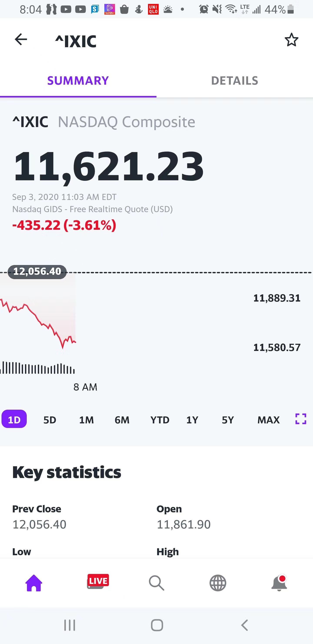Viewport: 313px width, 644px height.
Task: Open the search magnifier icon
Action: 157,583
